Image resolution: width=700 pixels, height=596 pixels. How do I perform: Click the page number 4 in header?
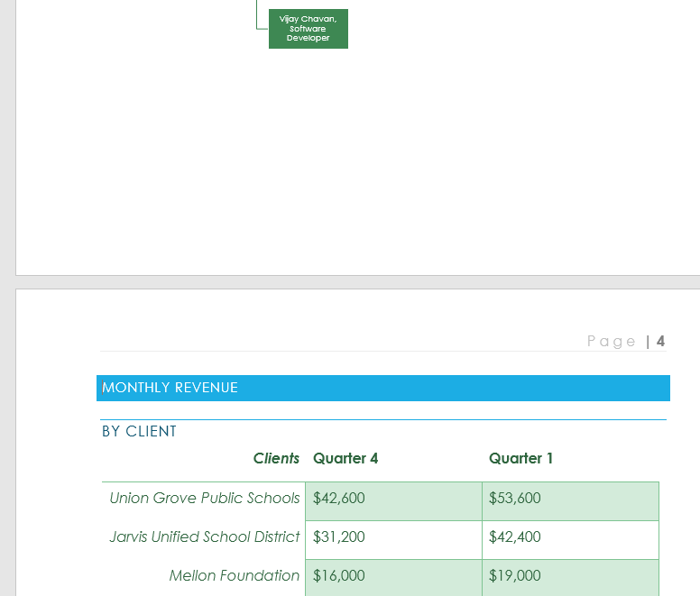tap(660, 341)
